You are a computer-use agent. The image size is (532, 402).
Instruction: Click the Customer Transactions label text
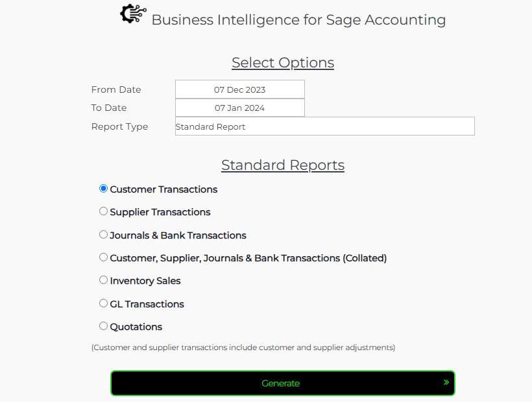click(163, 189)
